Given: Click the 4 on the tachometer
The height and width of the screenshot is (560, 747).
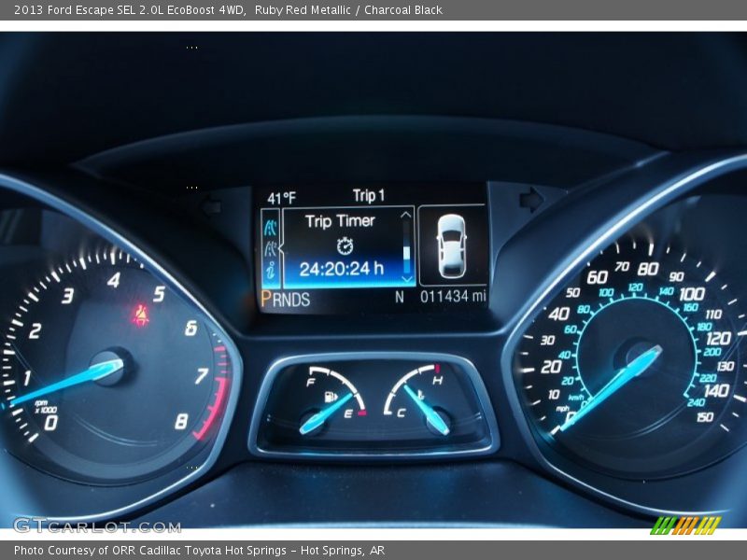Looking at the screenshot, I should [114, 280].
